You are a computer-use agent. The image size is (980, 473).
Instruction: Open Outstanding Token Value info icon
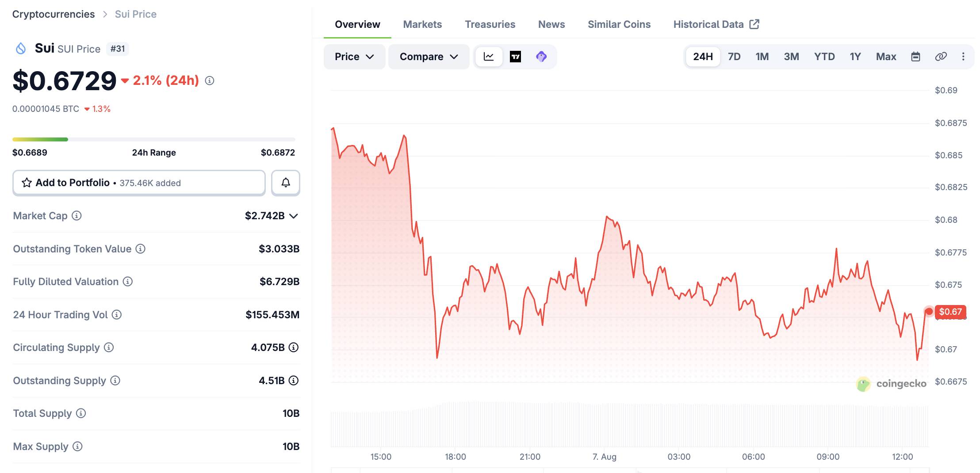[x=140, y=249]
